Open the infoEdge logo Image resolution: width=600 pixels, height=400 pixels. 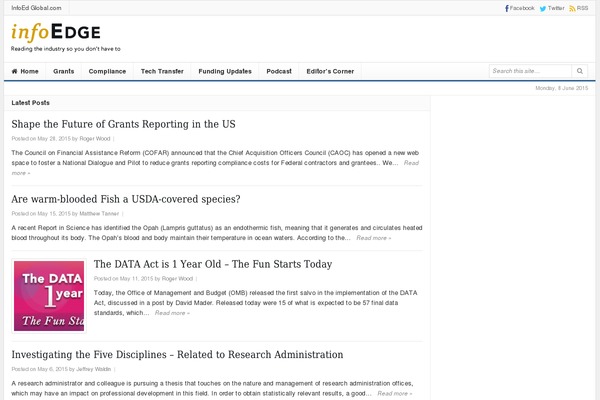coord(56,32)
